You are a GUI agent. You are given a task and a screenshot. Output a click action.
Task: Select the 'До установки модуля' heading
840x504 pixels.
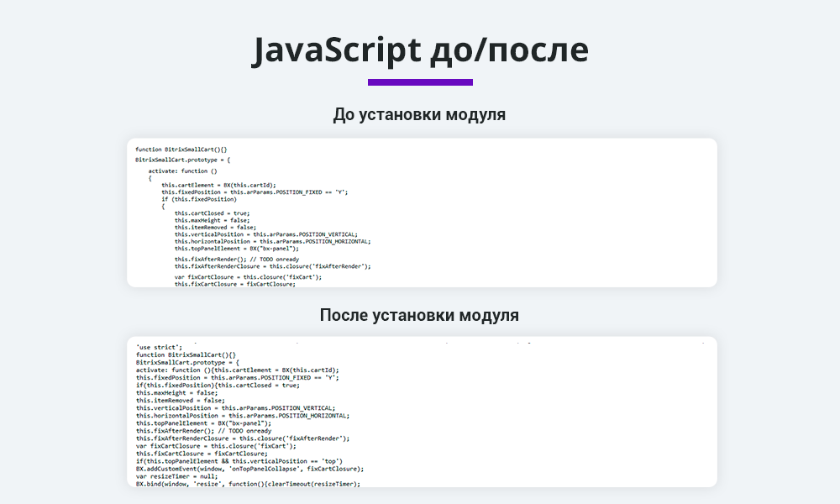pyautogui.click(x=420, y=113)
